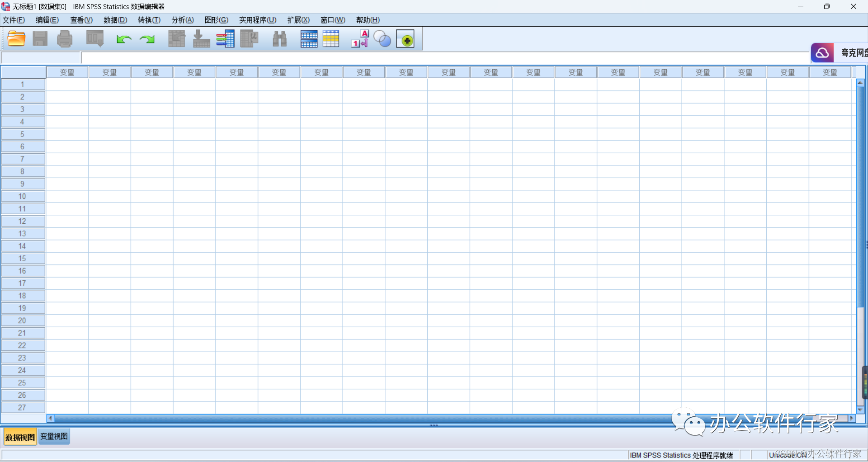The height and width of the screenshot is (462, 868).
Task: Open the 扩展(X) menu
Action: [x=298, y=20]
